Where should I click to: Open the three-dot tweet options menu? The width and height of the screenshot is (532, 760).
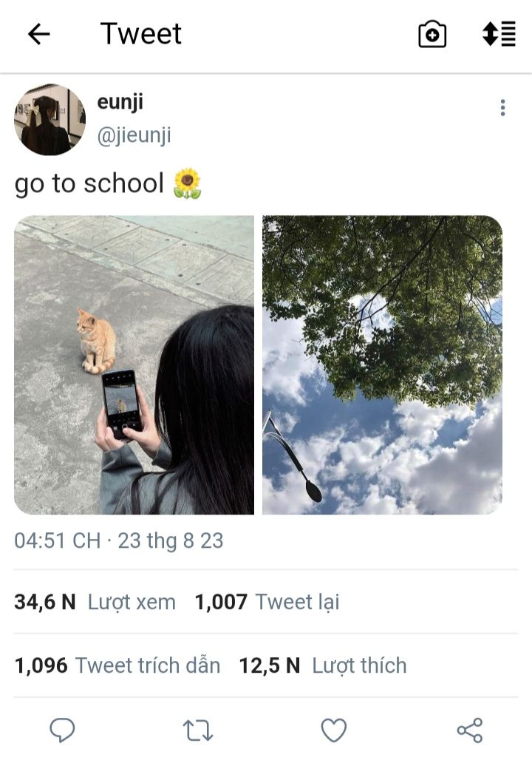point(503,108)
